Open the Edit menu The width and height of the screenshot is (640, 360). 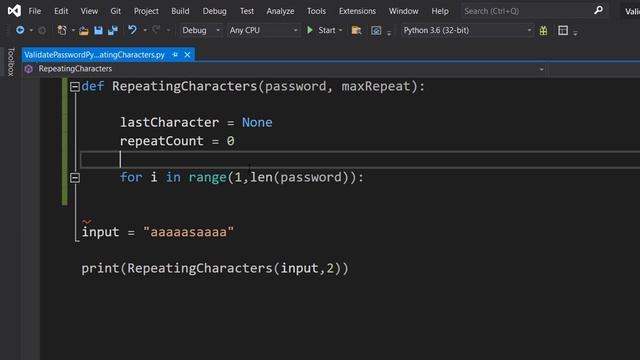61,11
